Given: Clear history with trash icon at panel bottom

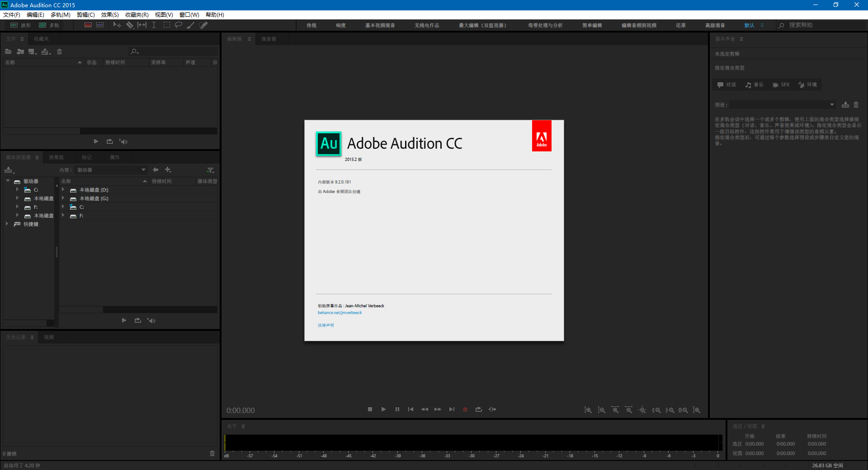Looking at the screenshot, I should point(212,453).
